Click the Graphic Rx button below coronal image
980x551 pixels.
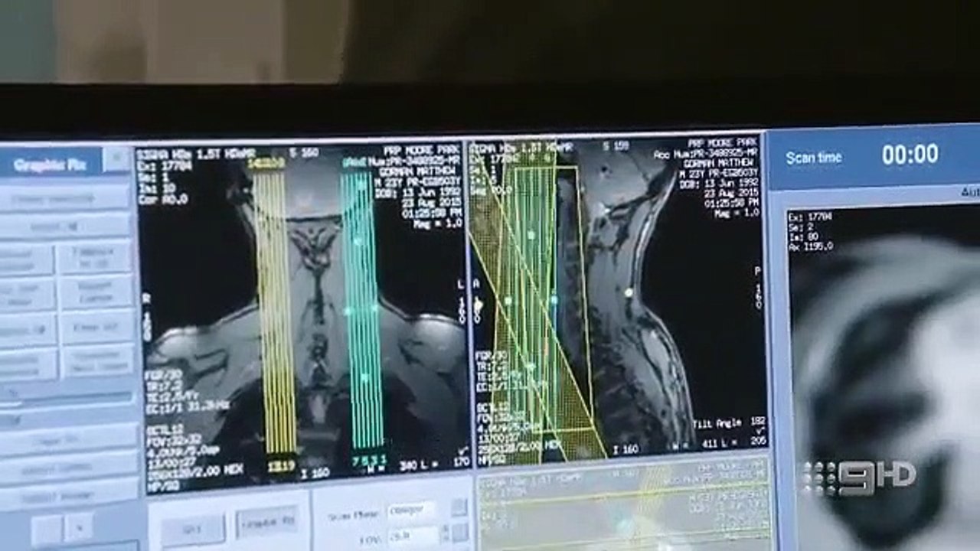[x=266, y=523]
